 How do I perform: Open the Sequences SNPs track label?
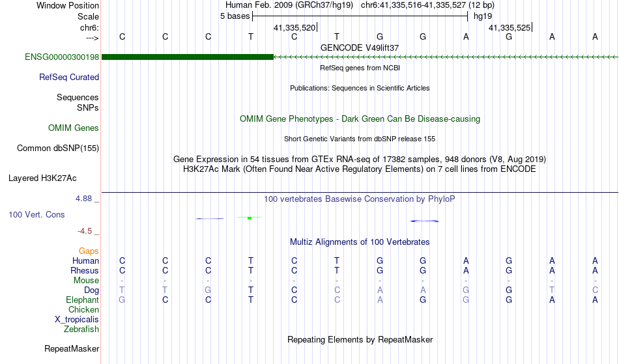click(x=78, y=102)
